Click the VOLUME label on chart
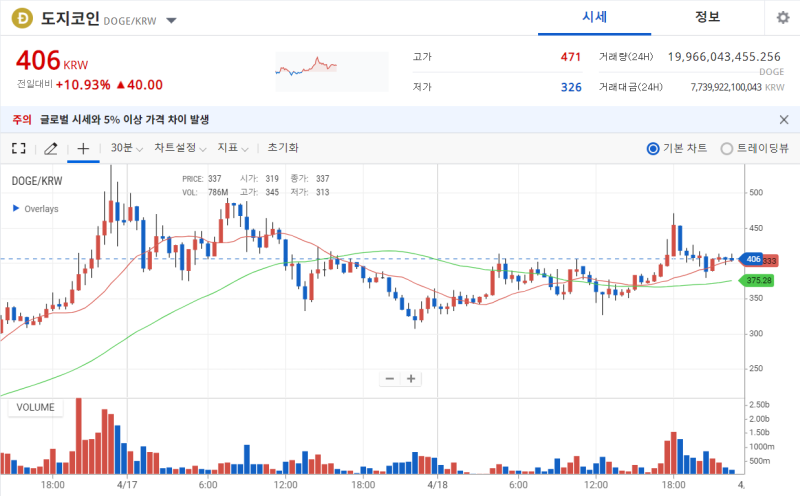800x496 pixels. coord(35,407)
